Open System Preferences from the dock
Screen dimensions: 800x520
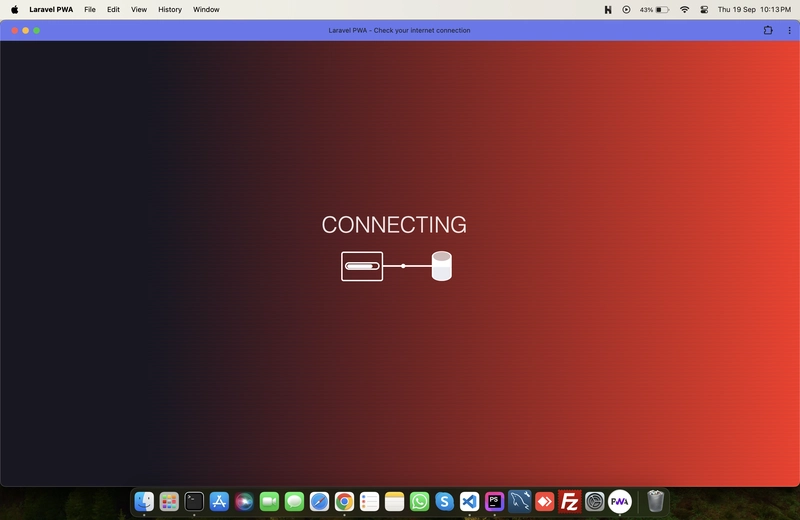pyautogui.click(x=594, y=501)
